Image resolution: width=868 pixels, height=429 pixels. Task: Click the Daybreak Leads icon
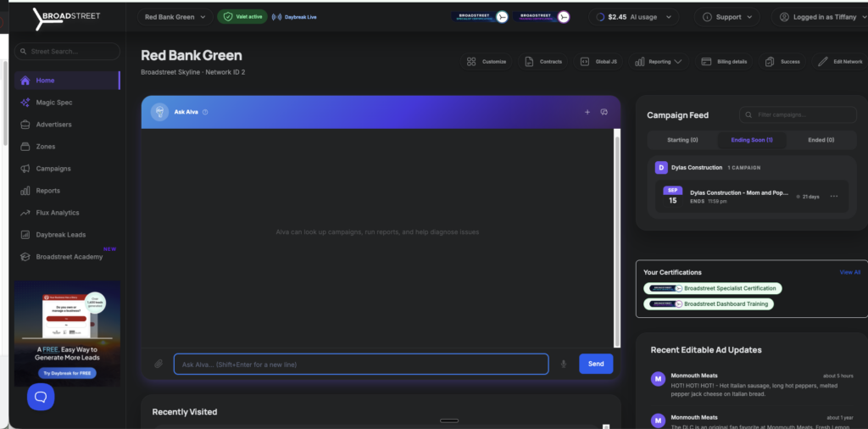tap(25, 235)
